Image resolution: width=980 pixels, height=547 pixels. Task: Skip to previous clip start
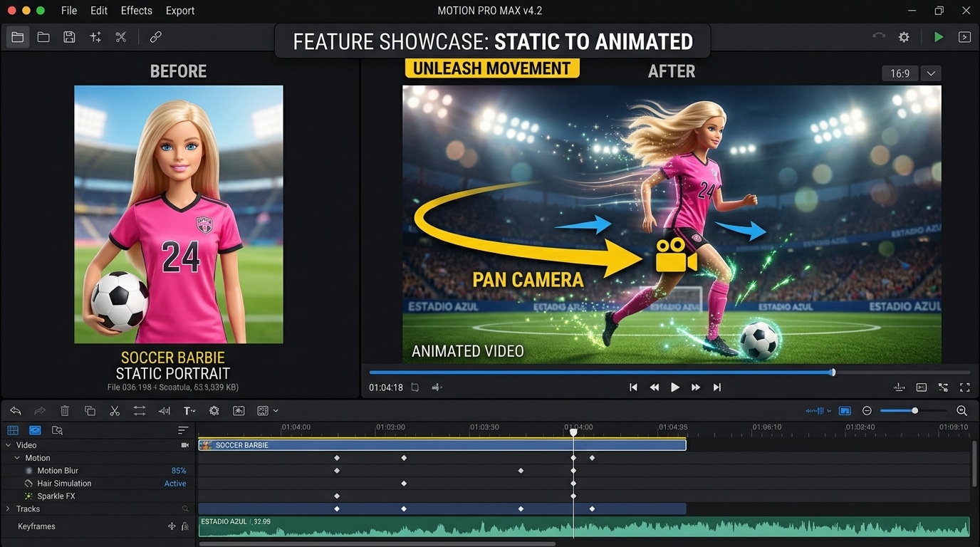click(633, 387)
